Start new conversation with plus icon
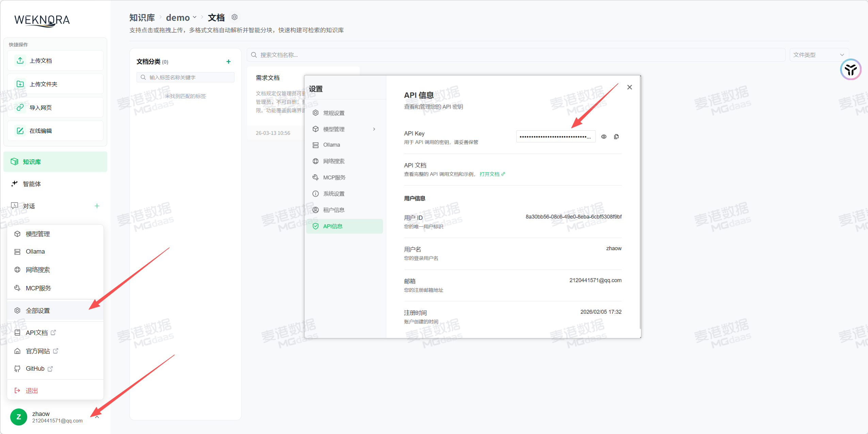 (97, 206)
